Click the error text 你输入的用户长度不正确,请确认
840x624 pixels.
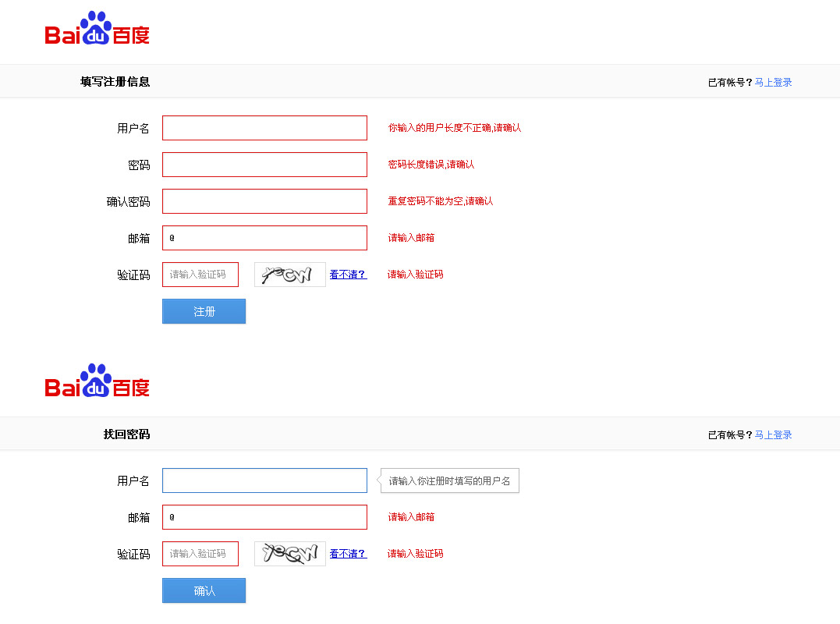point(455,127)
